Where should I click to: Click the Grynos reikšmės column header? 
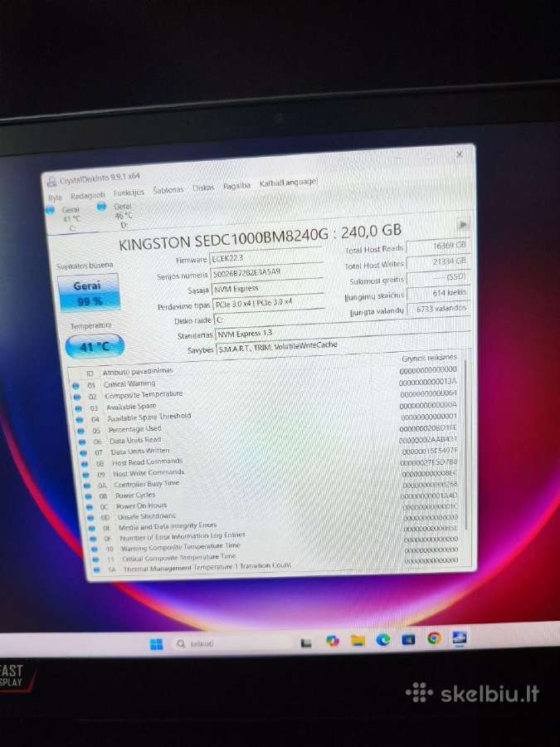click(x=430, y=358)
